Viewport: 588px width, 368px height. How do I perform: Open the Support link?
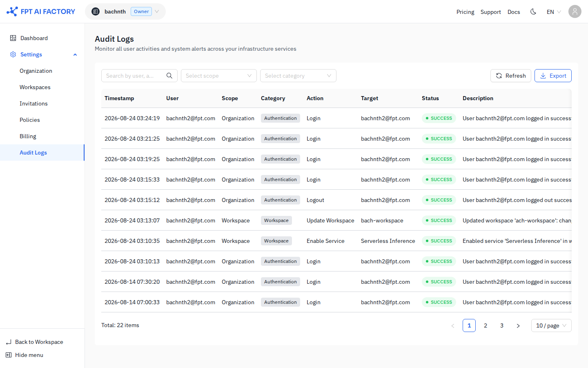click(491, 12)
